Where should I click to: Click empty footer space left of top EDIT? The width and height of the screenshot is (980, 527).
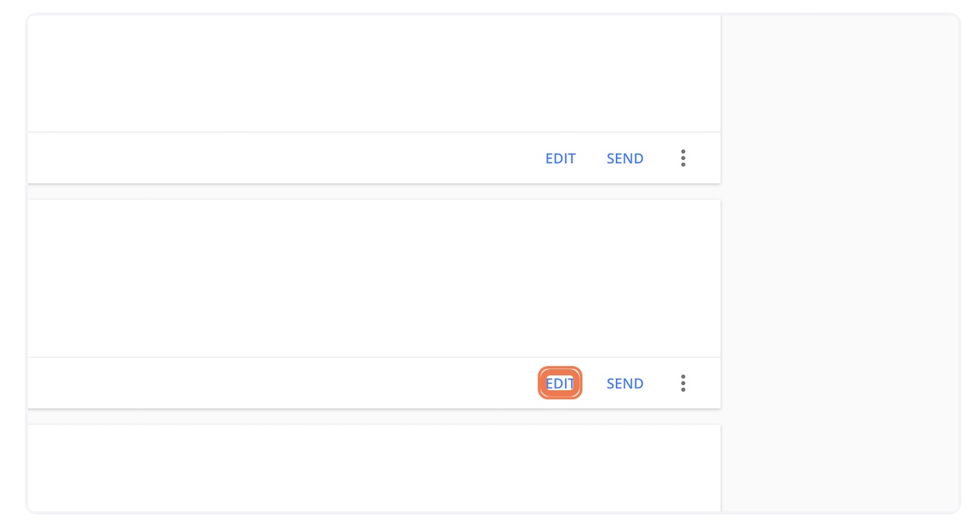[280, 159]
